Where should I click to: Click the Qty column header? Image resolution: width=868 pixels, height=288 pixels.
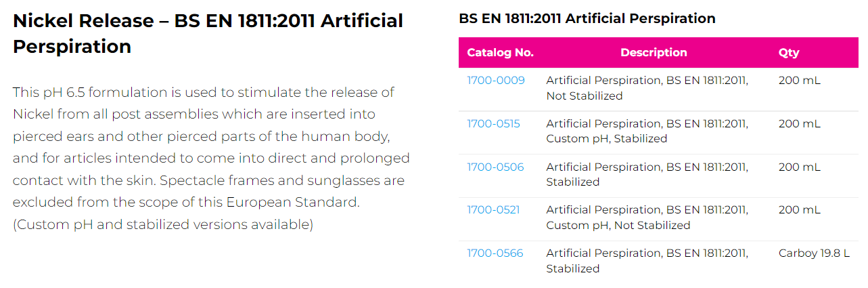(789, 53)
